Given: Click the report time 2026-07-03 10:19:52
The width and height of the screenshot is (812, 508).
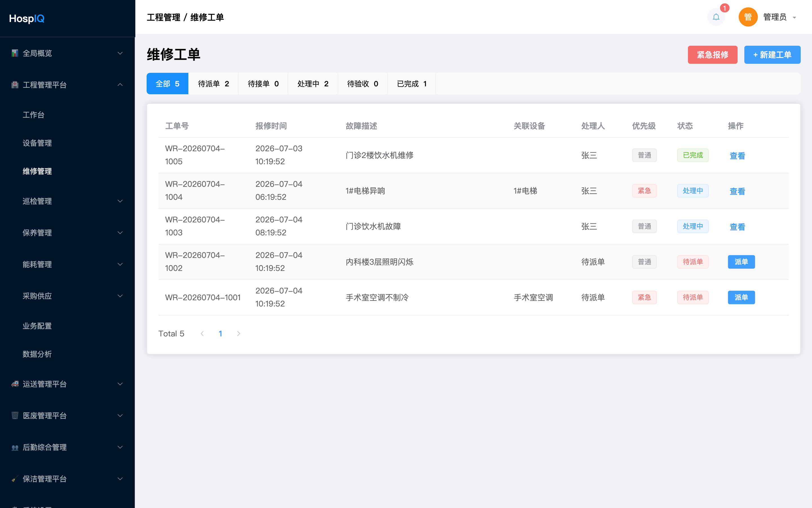Looking at the screenshot, I should [x=279, y=155].
